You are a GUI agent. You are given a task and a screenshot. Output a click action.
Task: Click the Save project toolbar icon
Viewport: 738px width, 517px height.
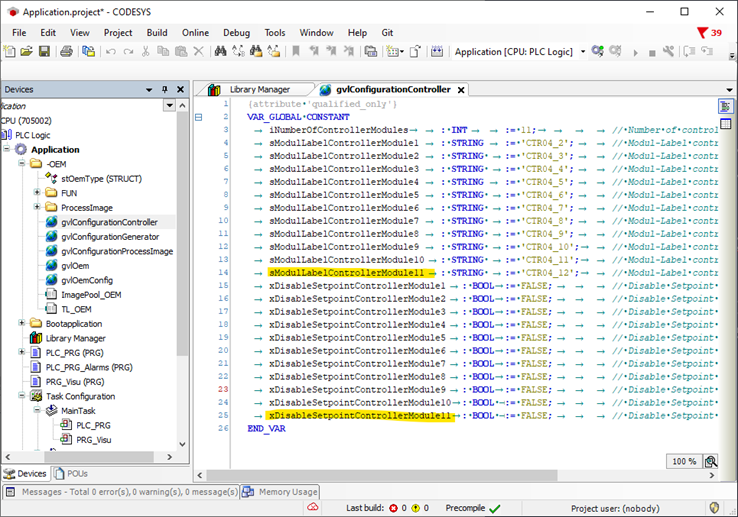43,51
